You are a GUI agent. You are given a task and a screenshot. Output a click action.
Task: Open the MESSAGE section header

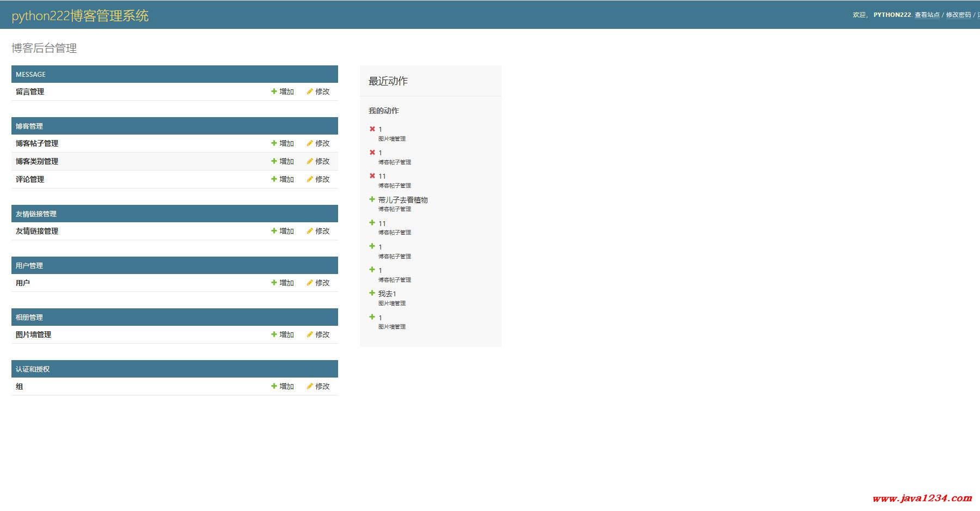tap(30, 74)
